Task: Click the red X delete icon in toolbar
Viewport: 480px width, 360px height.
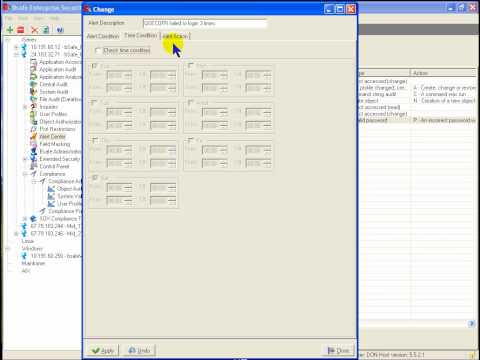Action: click(34, 30)
